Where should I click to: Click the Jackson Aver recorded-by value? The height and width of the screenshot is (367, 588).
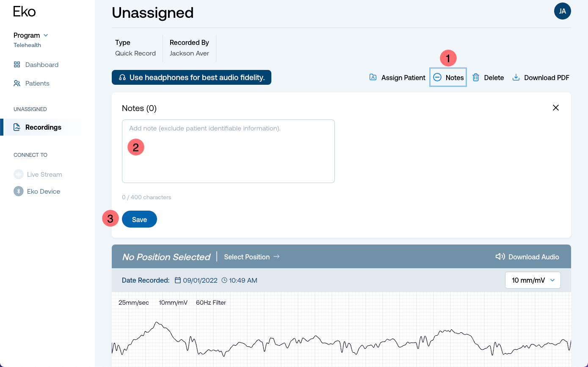189,53
